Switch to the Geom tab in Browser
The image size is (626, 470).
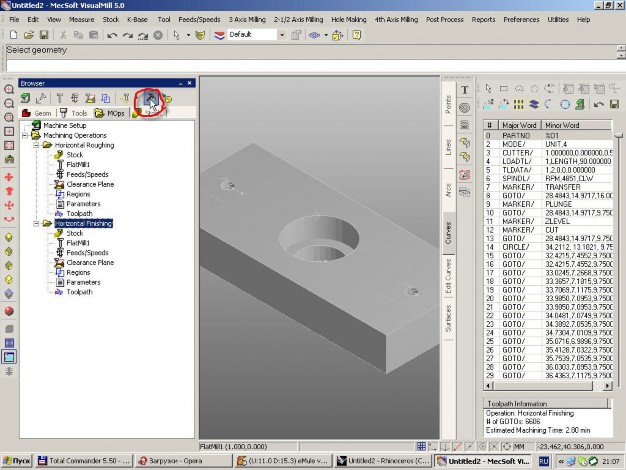tap(37, 113)
